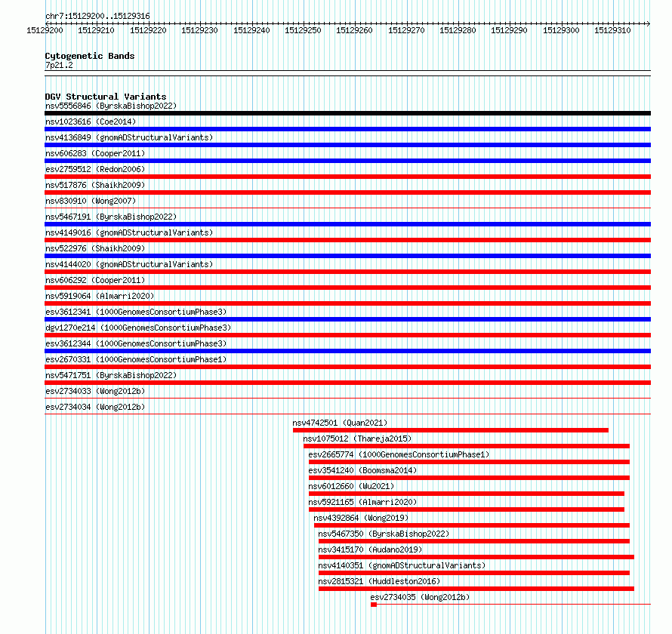Select variant label nsv606283 (Cooper2011)
672x634 pixels.
[x=95, y=153]
